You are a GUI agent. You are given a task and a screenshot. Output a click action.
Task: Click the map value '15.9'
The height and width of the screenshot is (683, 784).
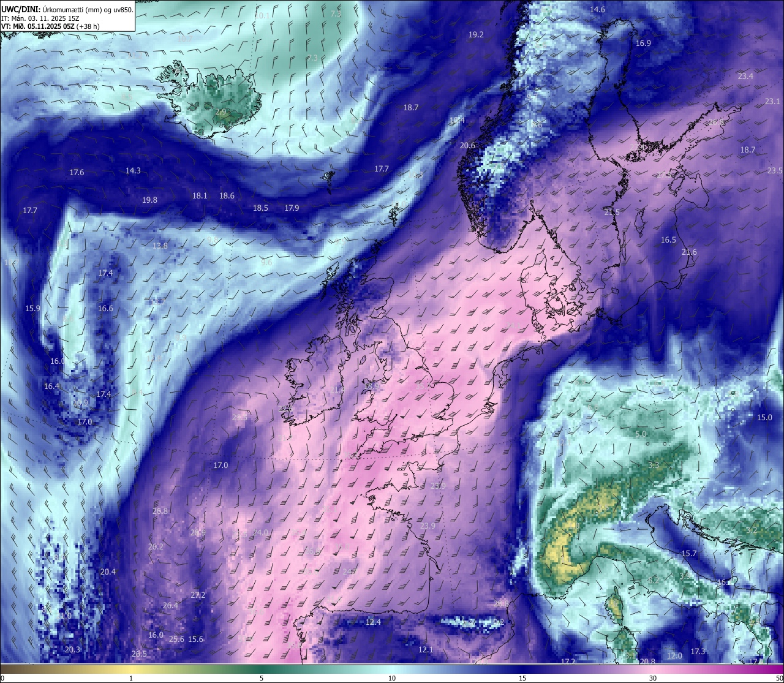pos(32,309)
